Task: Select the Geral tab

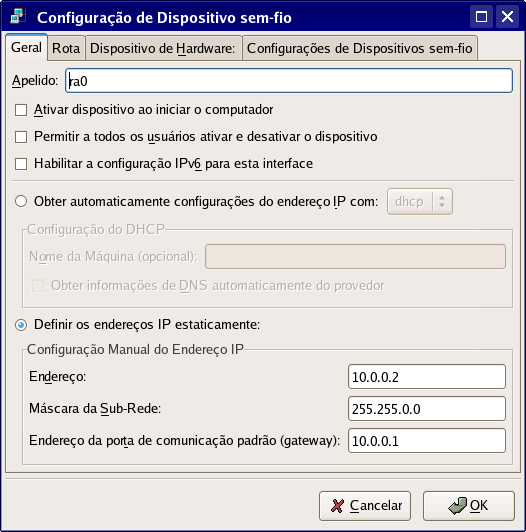Action: coord(26,47)
